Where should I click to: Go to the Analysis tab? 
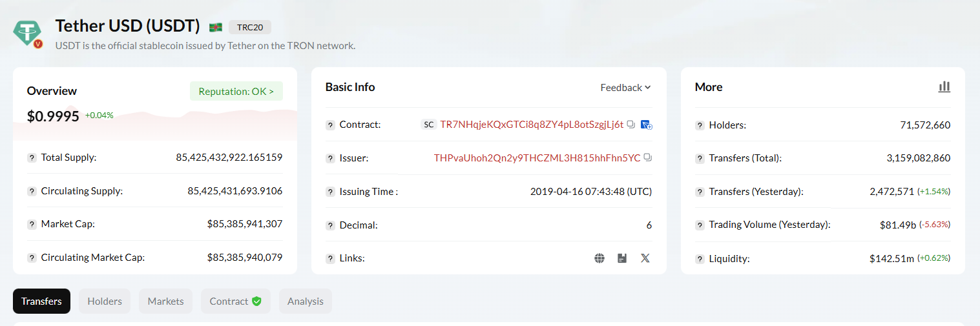pos(305,301)
